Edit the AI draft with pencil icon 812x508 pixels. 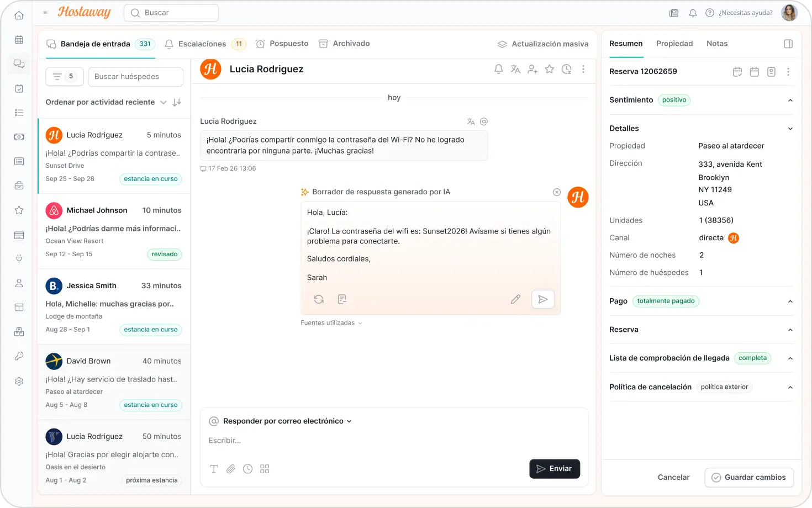tap(515, 299)
